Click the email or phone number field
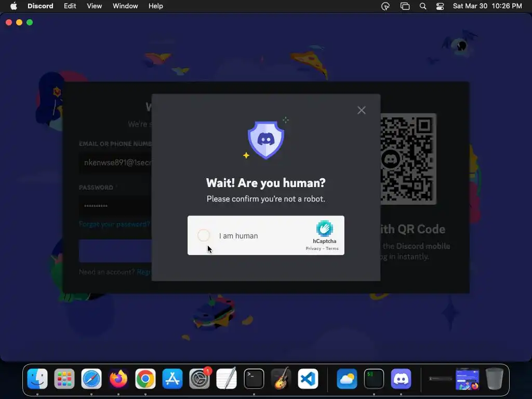This screenshot has height=399, width=532. 115,163
